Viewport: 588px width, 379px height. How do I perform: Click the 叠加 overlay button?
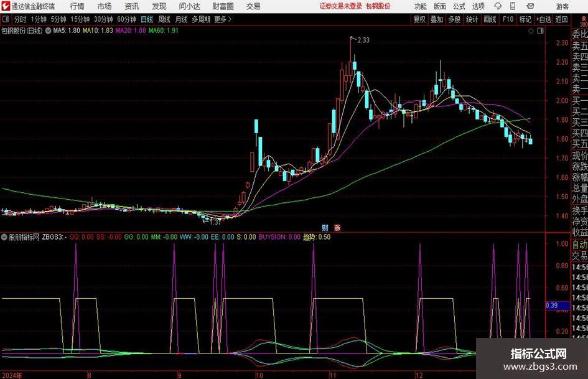[437, 19]
